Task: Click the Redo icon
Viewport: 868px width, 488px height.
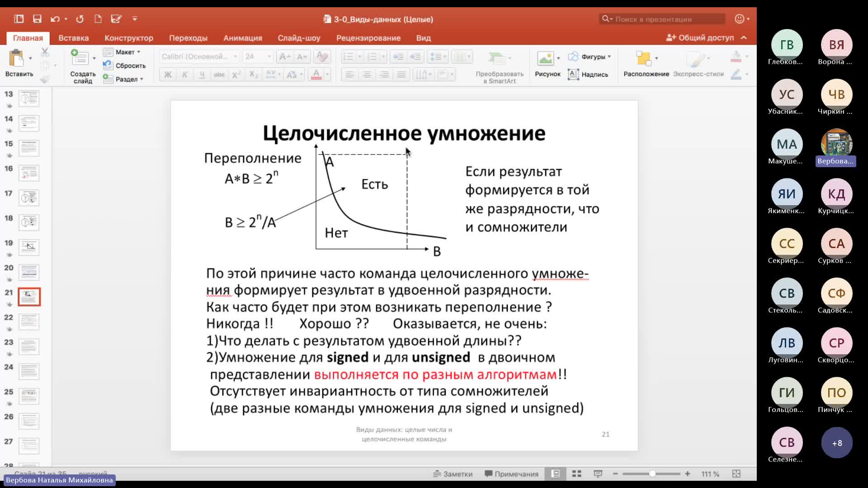Action: point(80,19)
